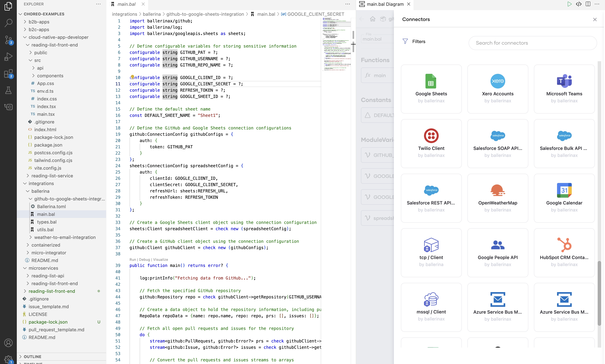Select the Azure Service Bus connector in middle column
Screen dimensions: 605x364
pyautogui.click(x=498, y=307)
